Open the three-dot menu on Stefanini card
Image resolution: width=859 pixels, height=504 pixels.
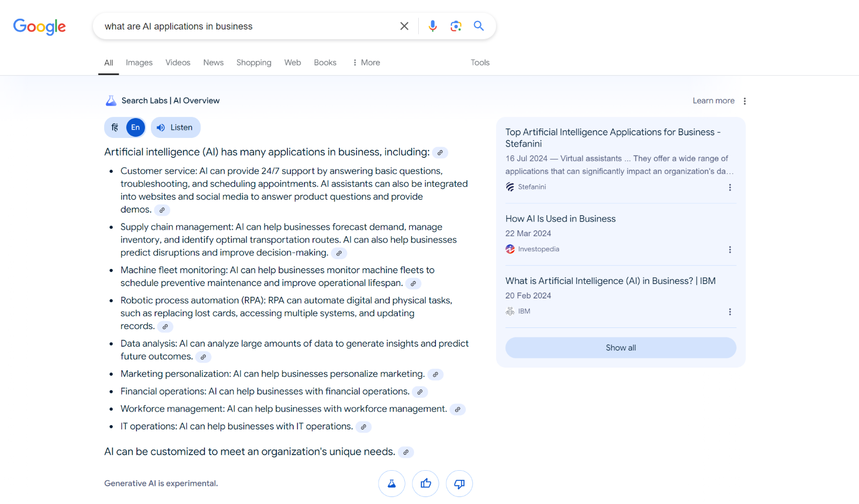(730, 187)
